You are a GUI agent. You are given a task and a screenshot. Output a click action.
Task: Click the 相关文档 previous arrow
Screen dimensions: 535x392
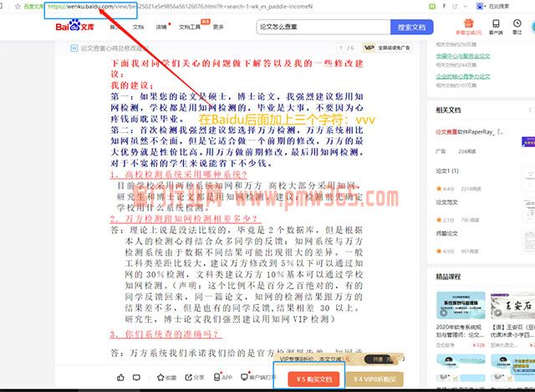tap(530, 109)
